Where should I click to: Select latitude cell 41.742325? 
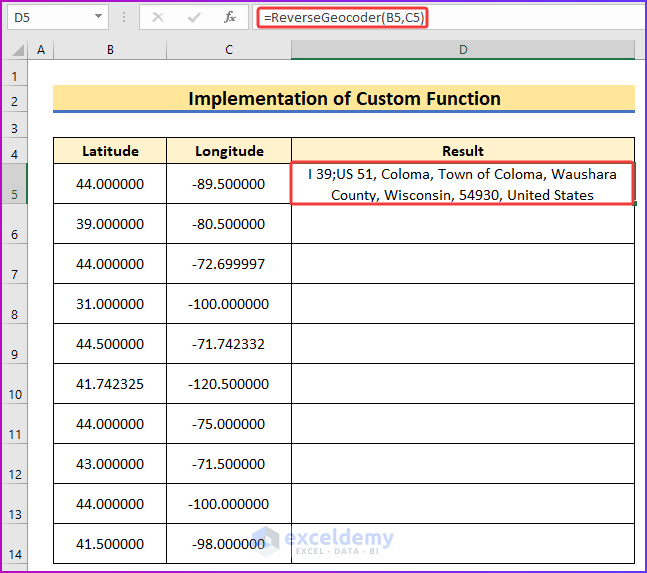click(x=110, y=384)
